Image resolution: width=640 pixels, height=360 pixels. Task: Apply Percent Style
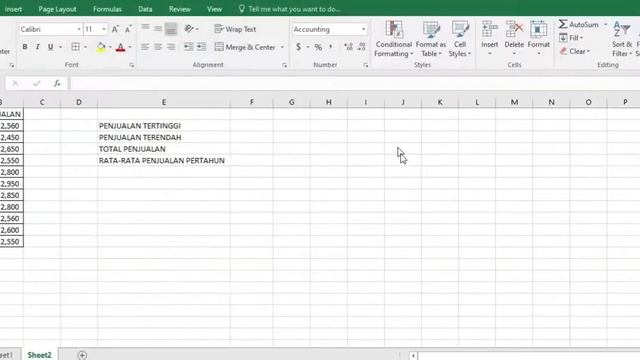click(318, 47)
